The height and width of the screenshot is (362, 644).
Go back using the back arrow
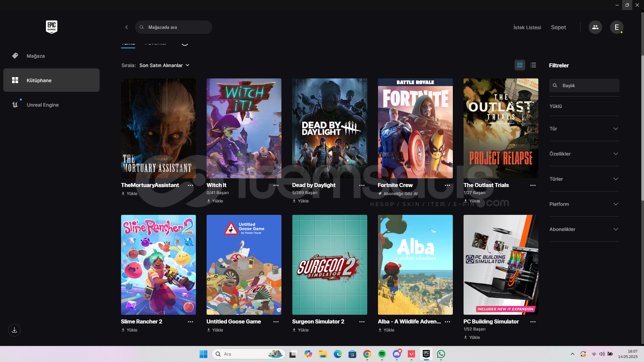(126, 27)
